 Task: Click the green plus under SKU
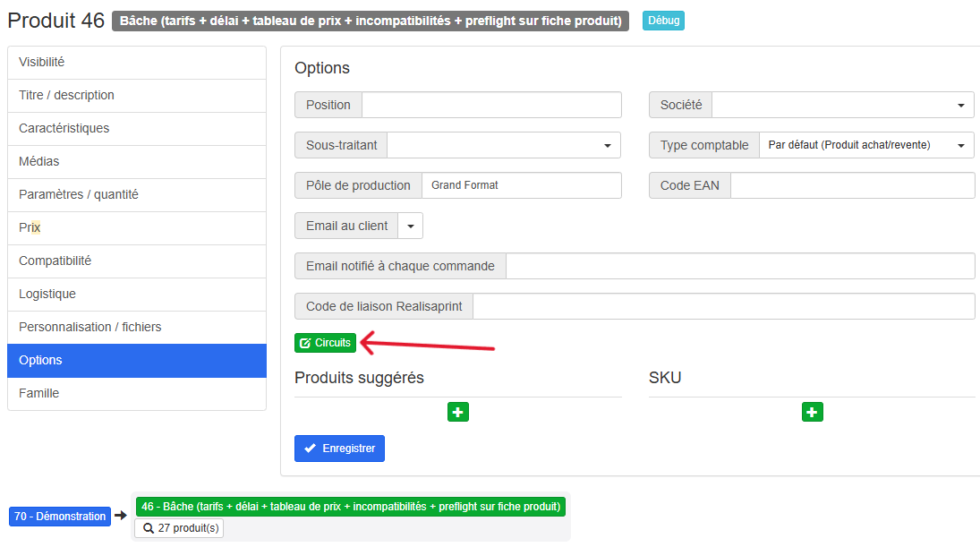pos(812,412)
